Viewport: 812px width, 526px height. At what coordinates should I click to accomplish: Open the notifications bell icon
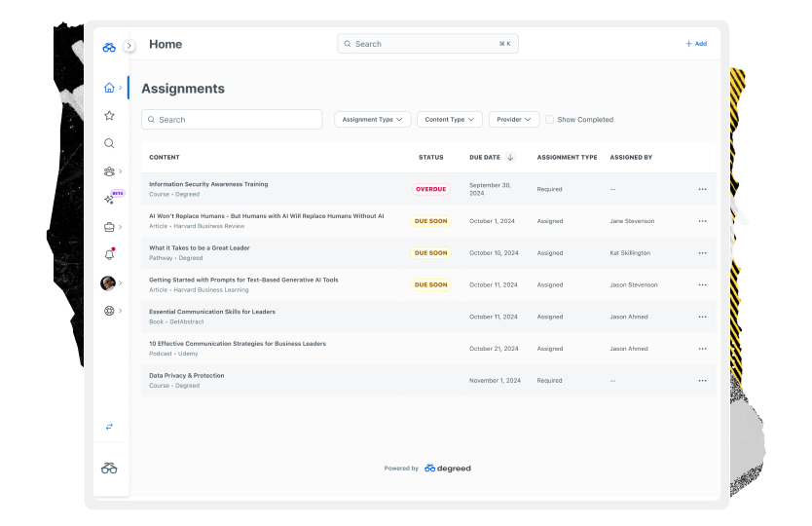pyautogui.click(x=109, y=255)
